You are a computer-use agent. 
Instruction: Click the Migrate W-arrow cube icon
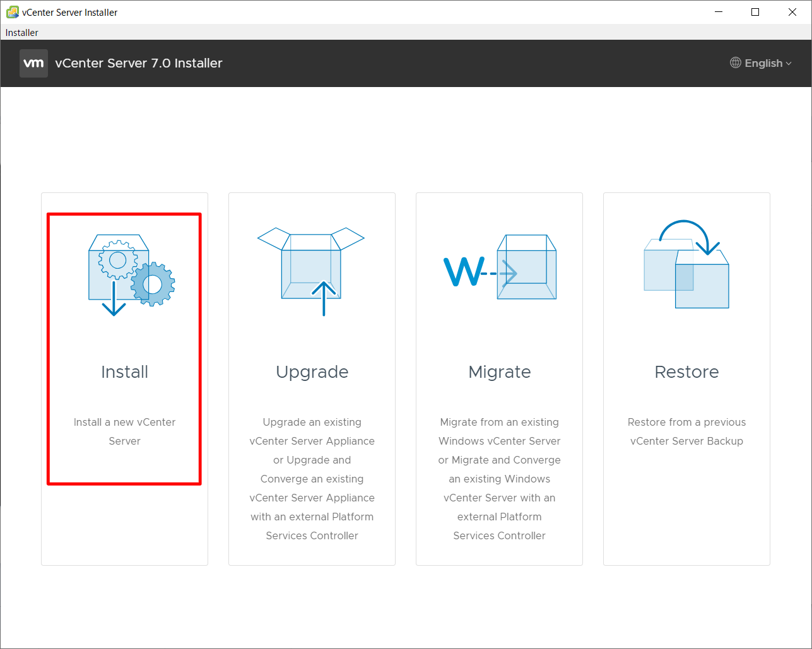coord(500,267)
